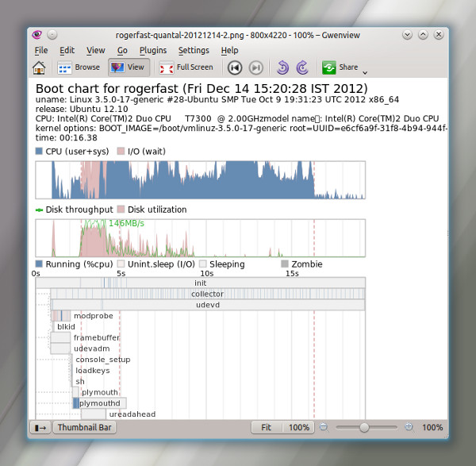Click the Running (%cpu) legend swatch
This screenshot has width=476, height=466.
pos(39,264)
